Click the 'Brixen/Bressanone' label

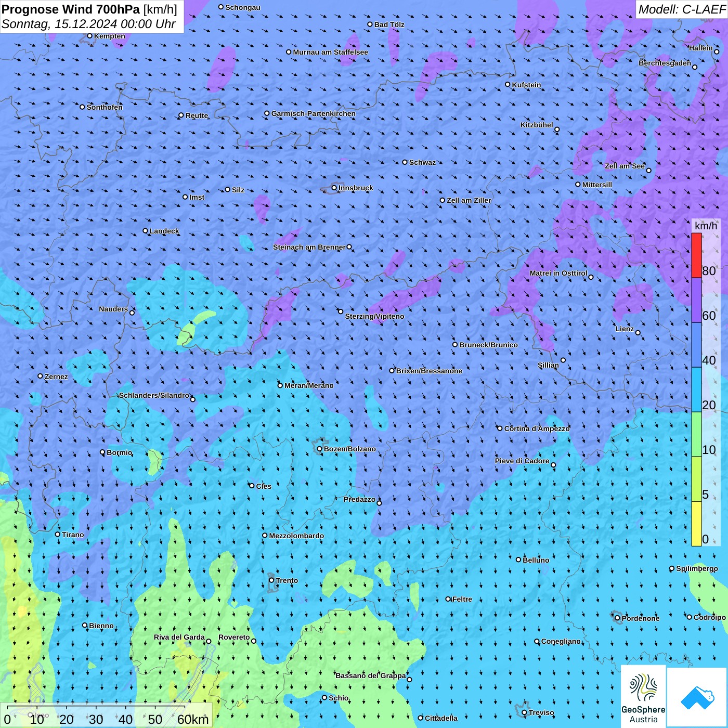[430, 371]
